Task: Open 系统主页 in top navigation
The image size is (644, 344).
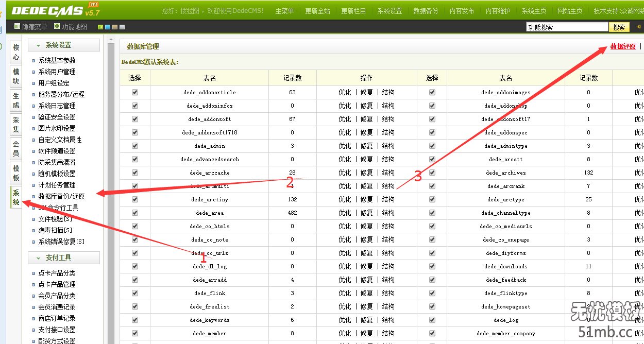Action: 534,11
